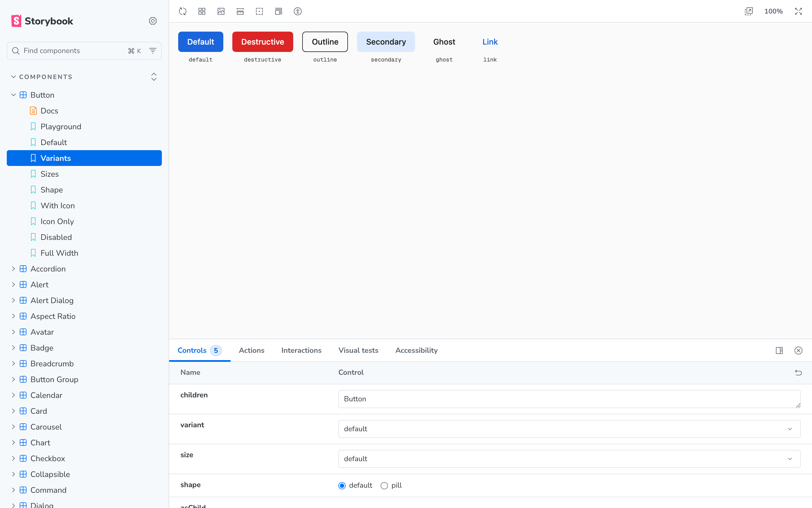
Task: Switch to the Actions tab
Action: tap(251, 351)
